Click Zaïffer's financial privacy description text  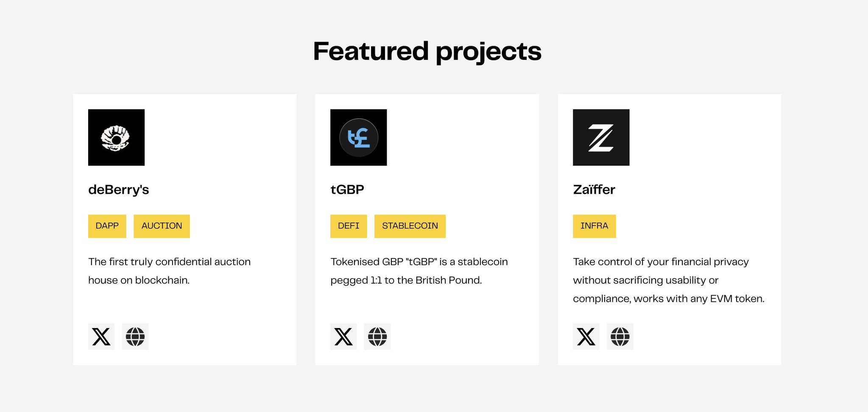[x=668, y=280]
